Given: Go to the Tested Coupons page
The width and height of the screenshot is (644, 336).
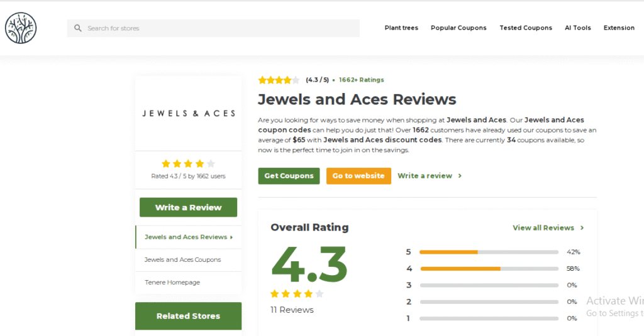Looking at the screenshot, I should pyautogui.click(x=526, y=28).
